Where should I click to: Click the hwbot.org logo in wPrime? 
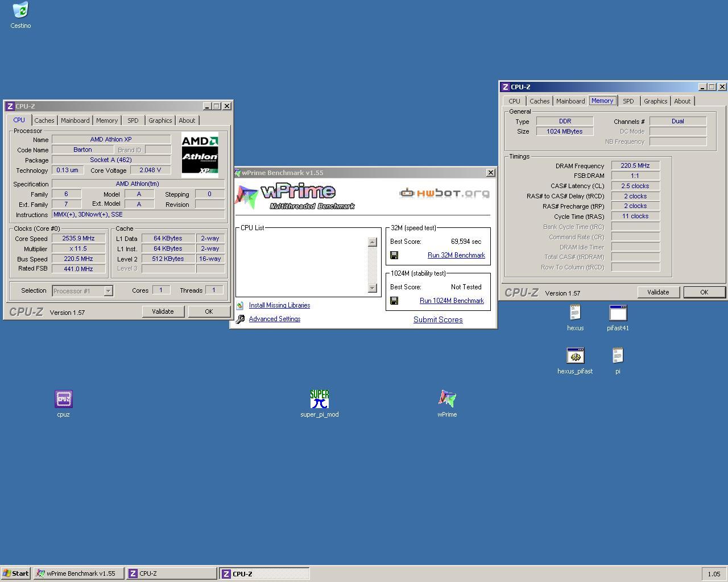pyautogui.click(x=444, y=193)
